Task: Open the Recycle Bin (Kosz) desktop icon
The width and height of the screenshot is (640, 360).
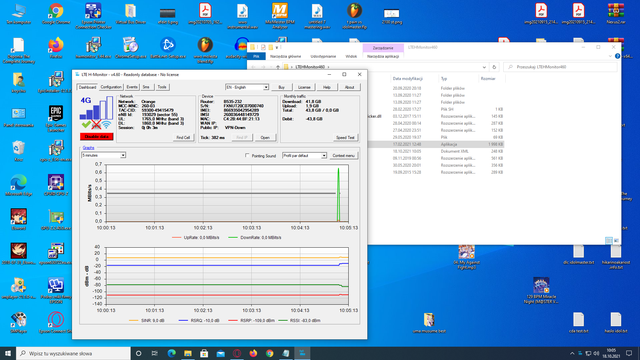Action: click(18, 151)
